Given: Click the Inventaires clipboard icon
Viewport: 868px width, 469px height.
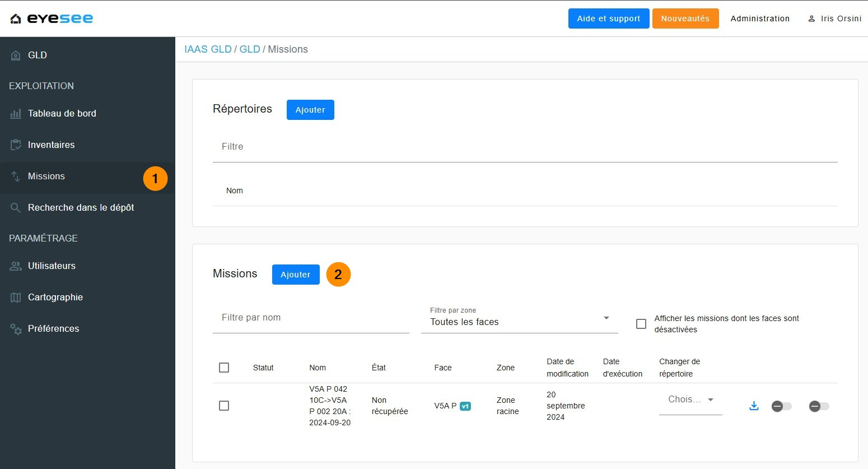Looking at the screenshot, I should click(x=16, y=145).
